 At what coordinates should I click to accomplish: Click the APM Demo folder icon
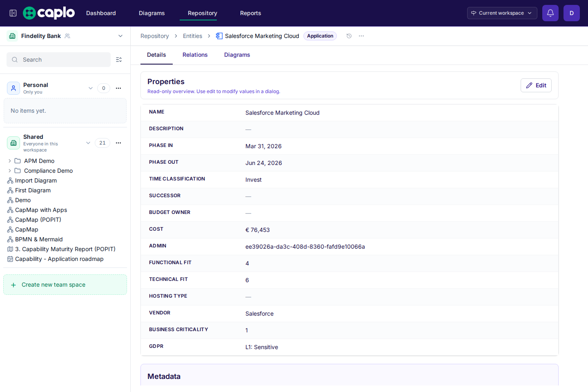point(18,161)
